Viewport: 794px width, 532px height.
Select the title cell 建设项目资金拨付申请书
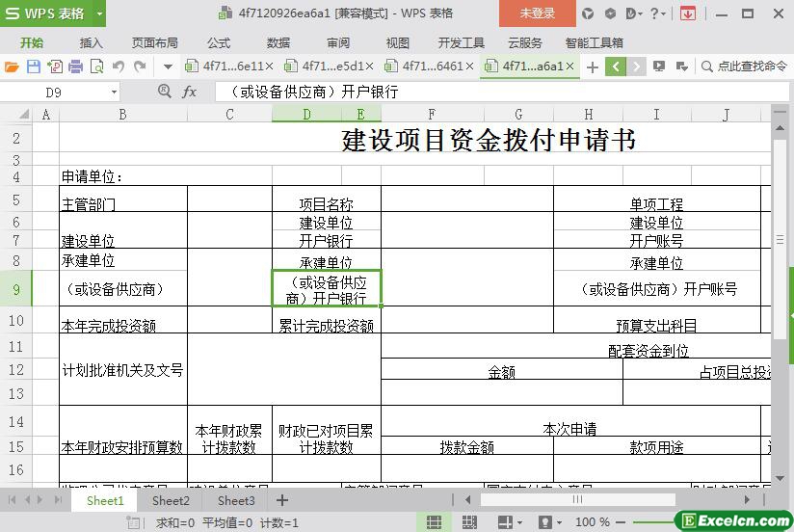tap(489, 141)
